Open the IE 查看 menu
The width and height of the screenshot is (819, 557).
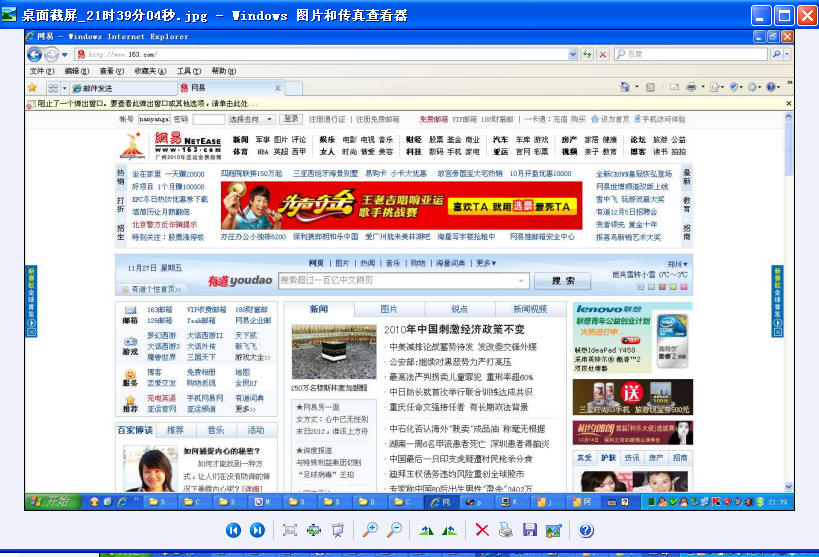pyautogui.click(x=112, y=71)
